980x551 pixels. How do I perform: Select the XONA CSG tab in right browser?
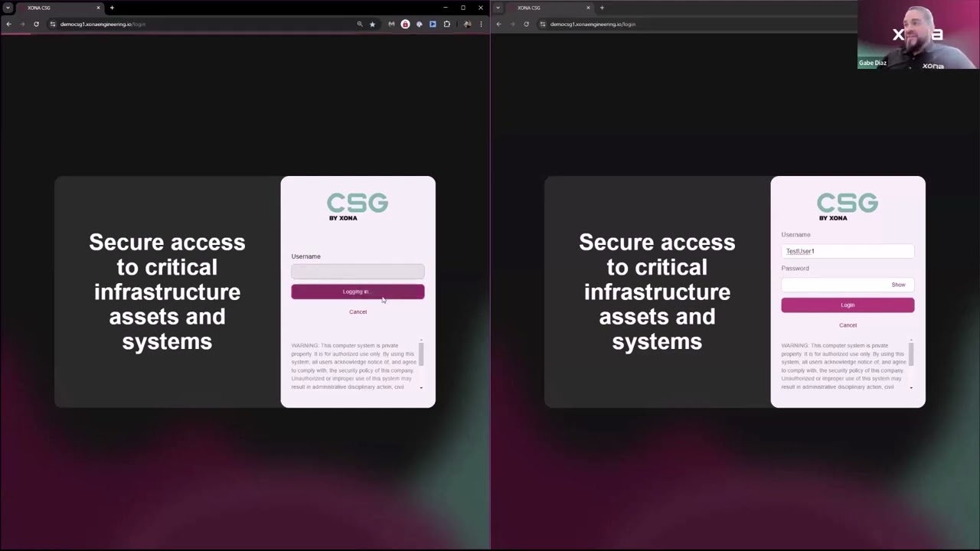548,8
